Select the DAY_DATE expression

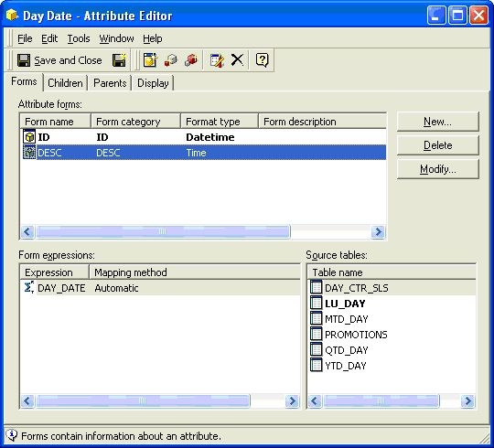[x=61, y=288]
